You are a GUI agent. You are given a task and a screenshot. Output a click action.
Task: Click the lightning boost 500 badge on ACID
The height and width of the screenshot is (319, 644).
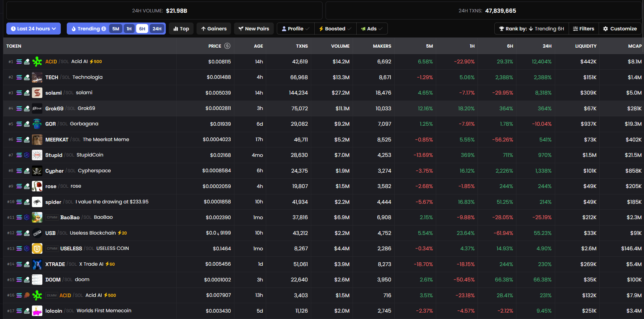[96, 62]
